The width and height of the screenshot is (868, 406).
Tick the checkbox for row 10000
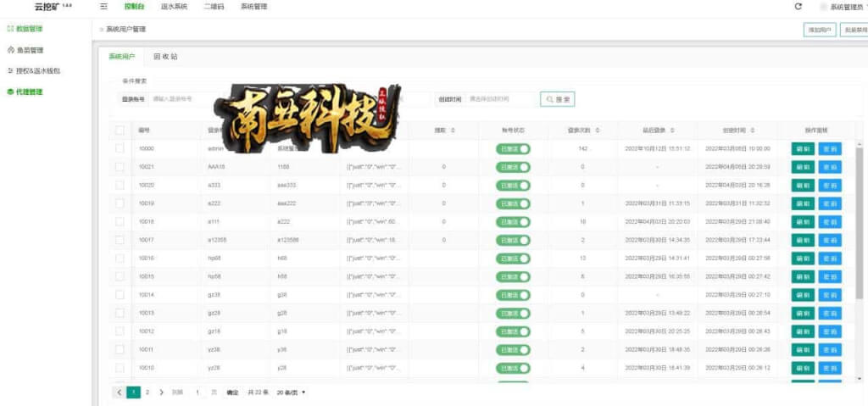click(120, 148)
